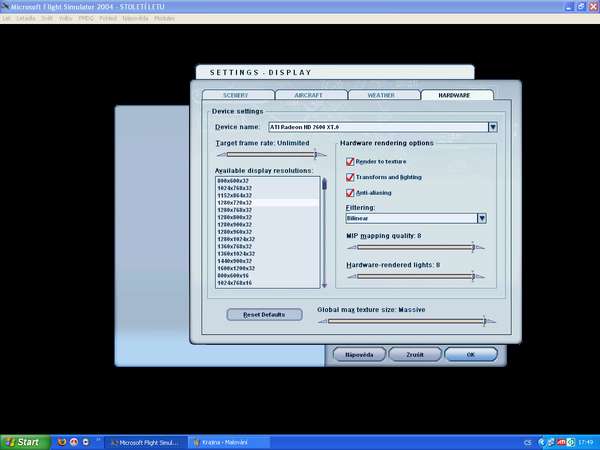Select resolution 1440x900x32
The height and width of the screenshot is (450, 600).
[x=267, y=261]
